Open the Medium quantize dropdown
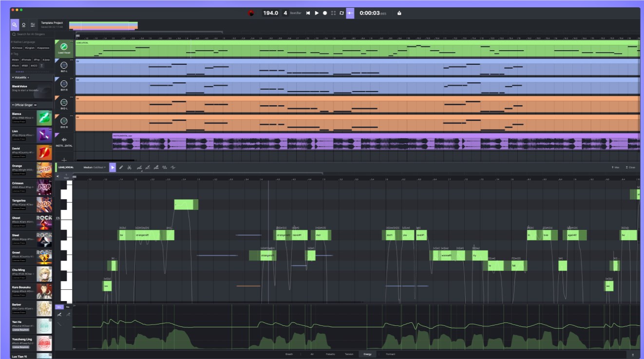This screenshot has height=359, width=644. pos(95,167)
